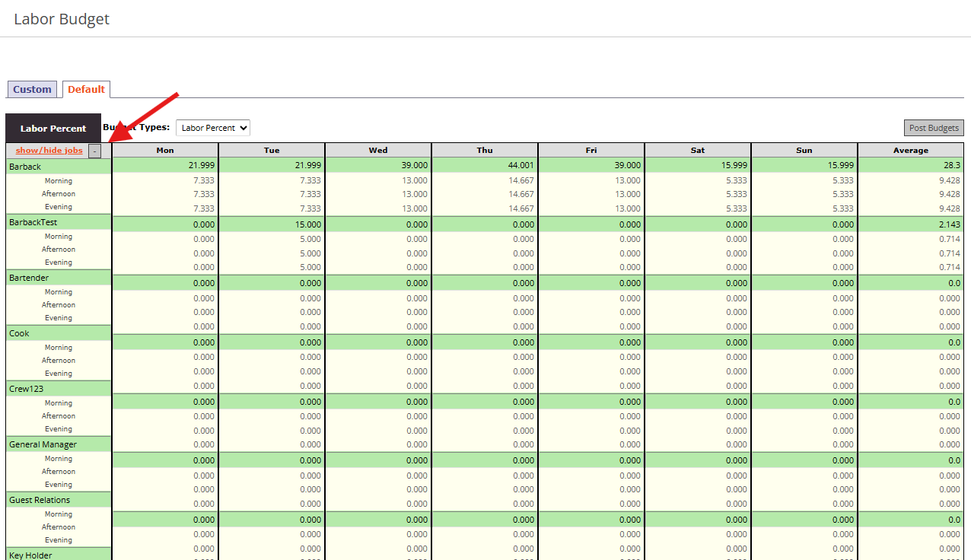Click Cook Evening shift label
The height and width of the screenshot is (560, 971).
59,374
